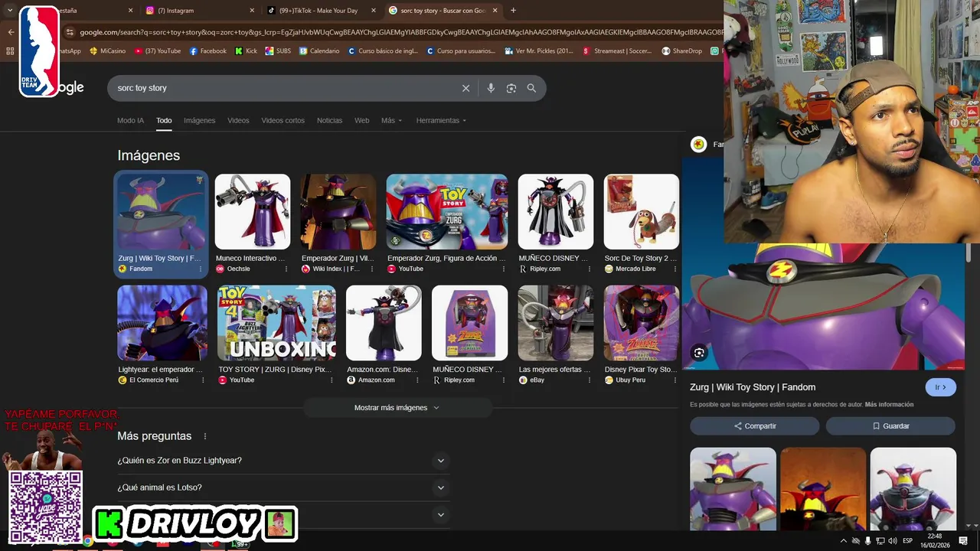Close the Instagram tab
980x551 pixels.
[252, 11]
